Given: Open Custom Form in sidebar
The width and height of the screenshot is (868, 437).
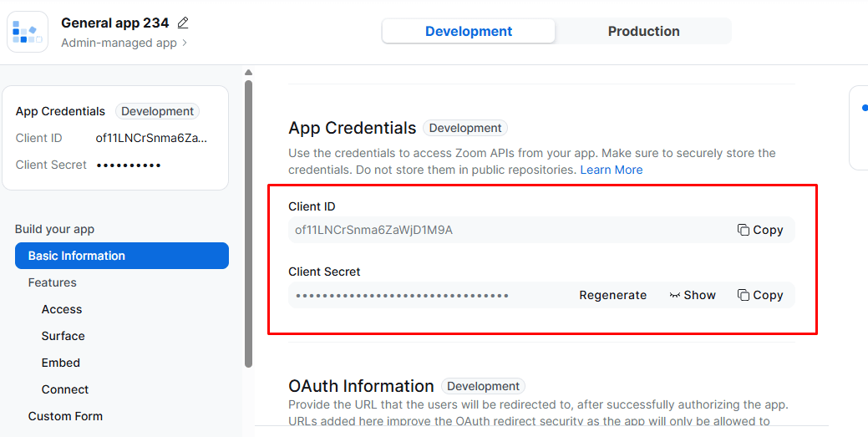Looking at the screenshot, I should click(65, 416).
